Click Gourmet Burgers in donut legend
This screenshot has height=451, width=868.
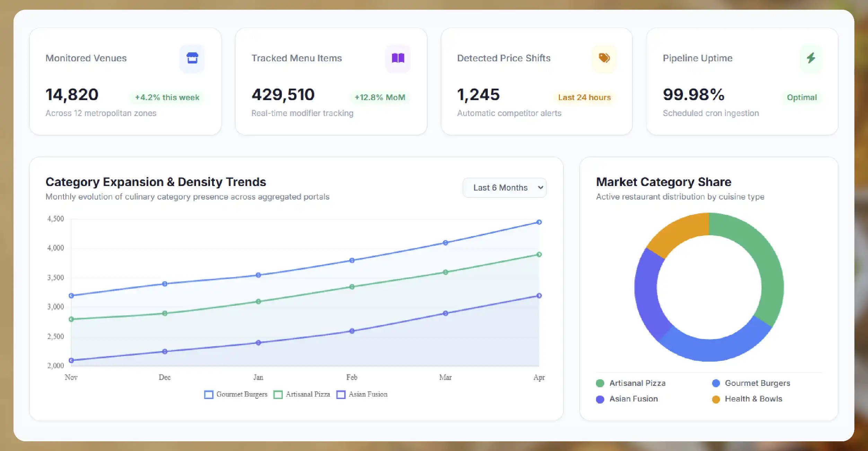pyautogui.click(x=751, y=383)
